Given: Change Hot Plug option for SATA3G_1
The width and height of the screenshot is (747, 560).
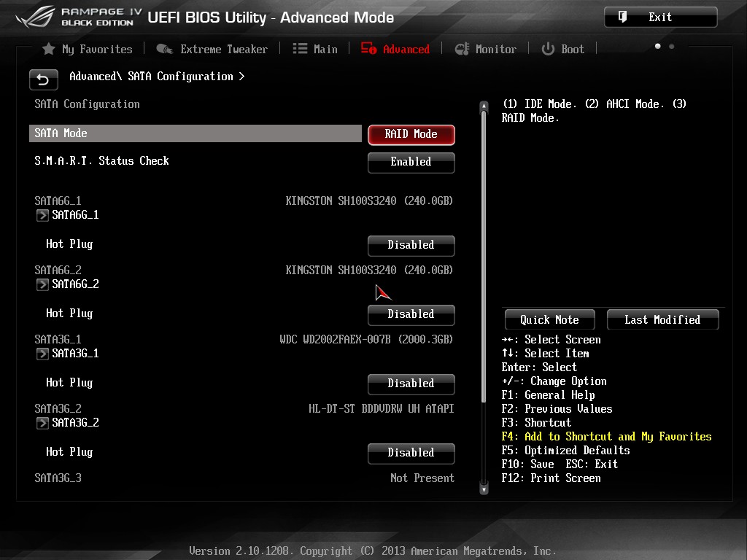Looking at the screenshot, I should pos(411,384).
